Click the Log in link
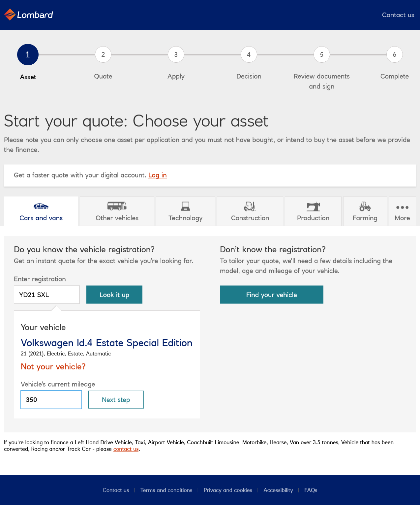This screenshot has width=420, height=505. (x=157, y=175)
